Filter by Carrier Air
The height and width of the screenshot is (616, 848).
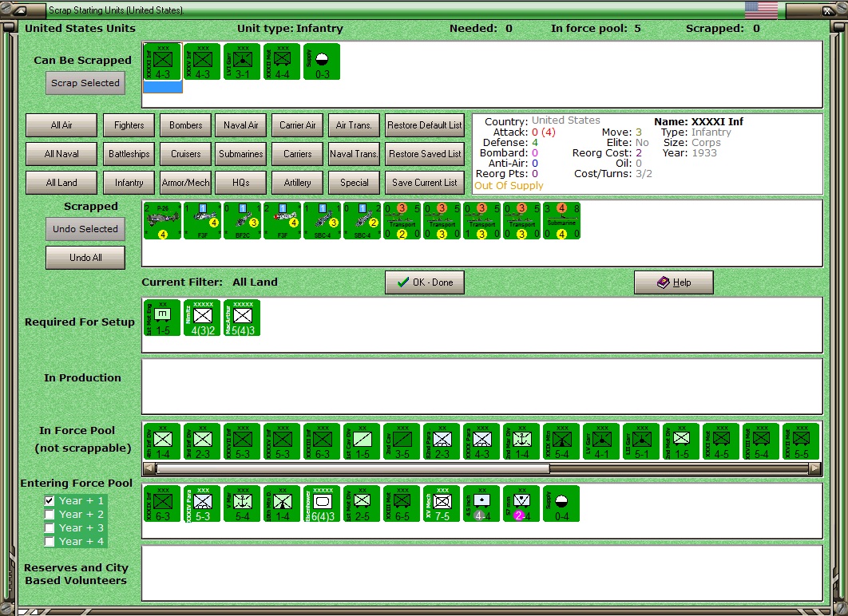pyautogui.click(x=298, y=125)
